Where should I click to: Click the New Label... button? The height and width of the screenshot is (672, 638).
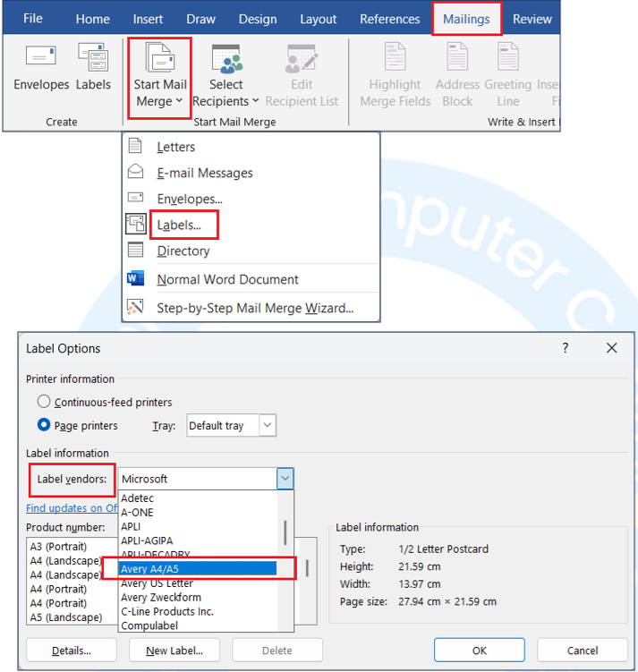174,651
